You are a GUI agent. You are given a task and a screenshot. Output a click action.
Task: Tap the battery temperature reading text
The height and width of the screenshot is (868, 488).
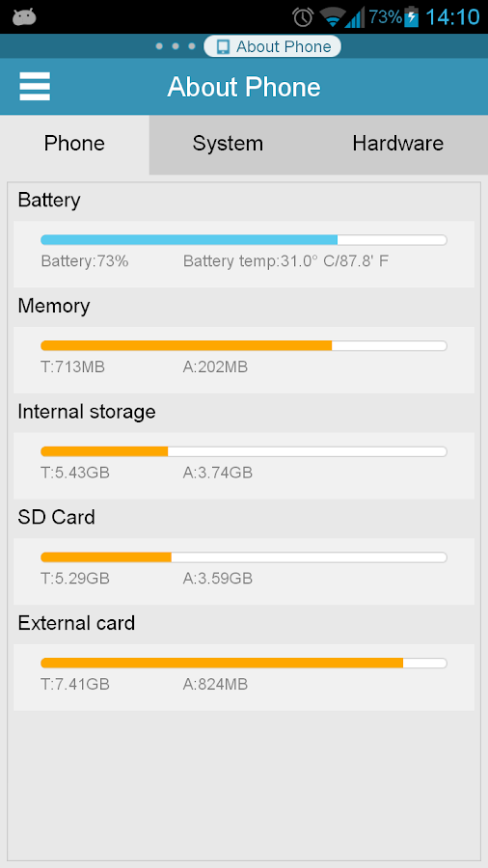pyautogui.click(x=285, y=260)
